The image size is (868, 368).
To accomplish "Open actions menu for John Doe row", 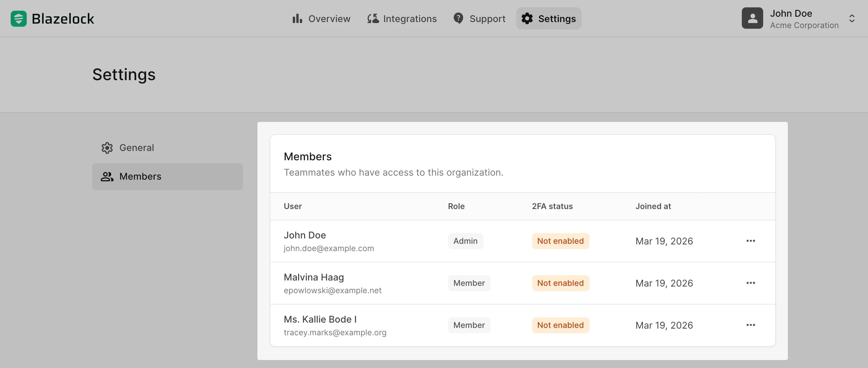I will point(750,241).
